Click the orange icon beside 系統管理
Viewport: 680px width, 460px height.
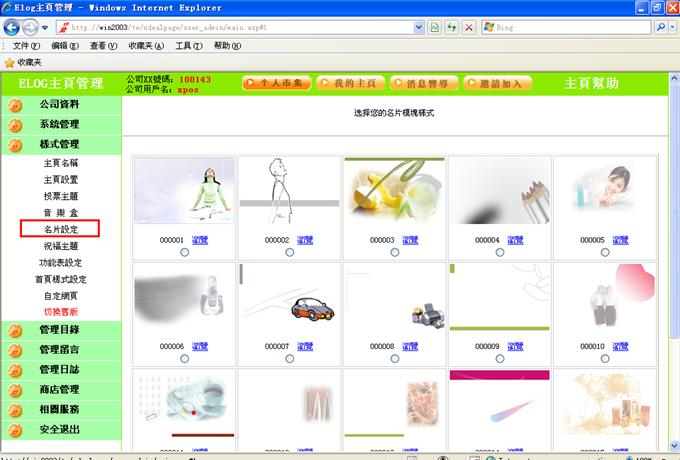click(x=15, y=125)
